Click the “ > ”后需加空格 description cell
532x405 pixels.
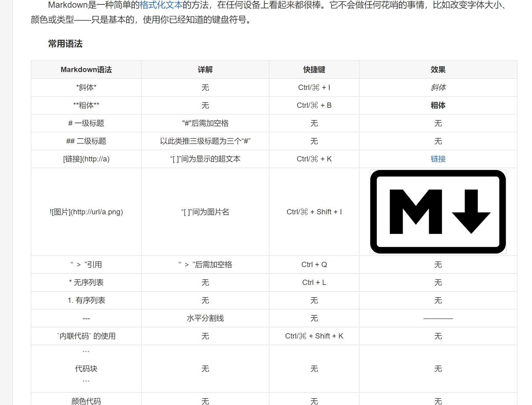pyautogui.click(x=205, y=265)
